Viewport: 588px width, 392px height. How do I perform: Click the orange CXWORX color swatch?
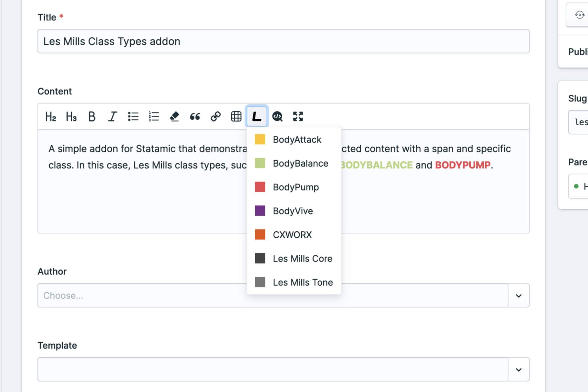[x=260, y=234]
